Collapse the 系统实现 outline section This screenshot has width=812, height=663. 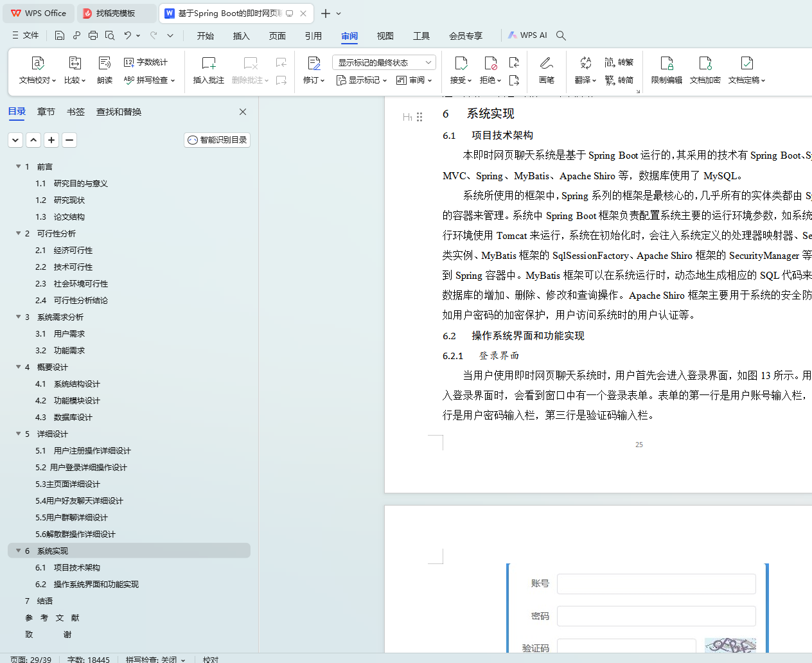pos(18,551)
